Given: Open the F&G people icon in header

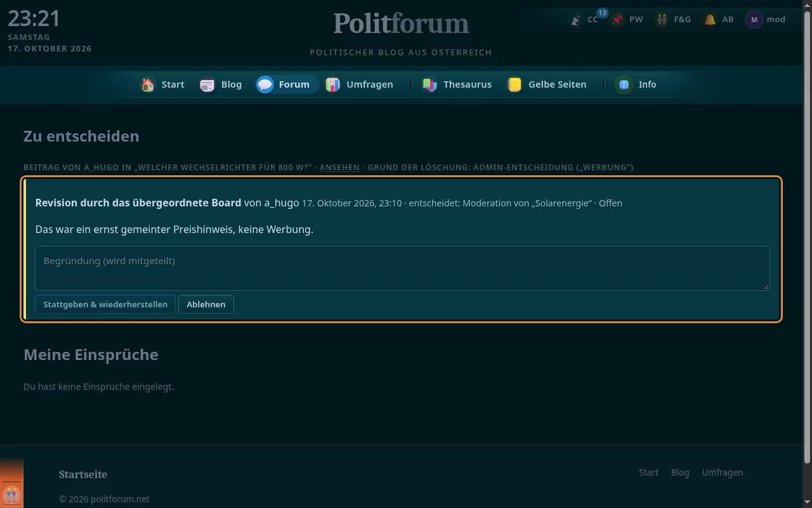Looking at the screenshot, I should click(662, 20).
